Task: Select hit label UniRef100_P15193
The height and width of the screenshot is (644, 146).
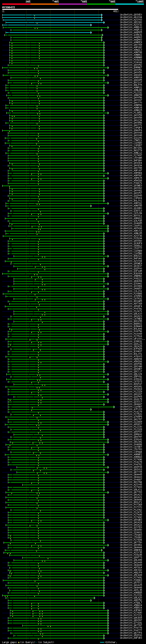Action: click(131, 60)
